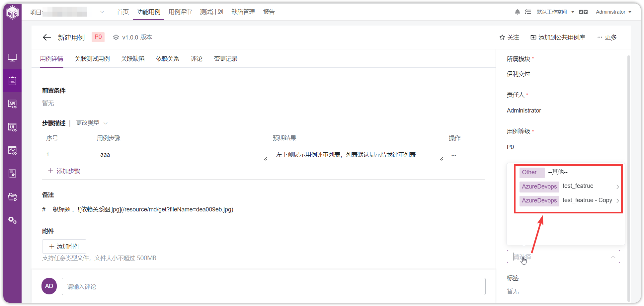644x306 pixels.
Task: Click the back arrow next to 新建用例
Action: click(x=47, y=37)
